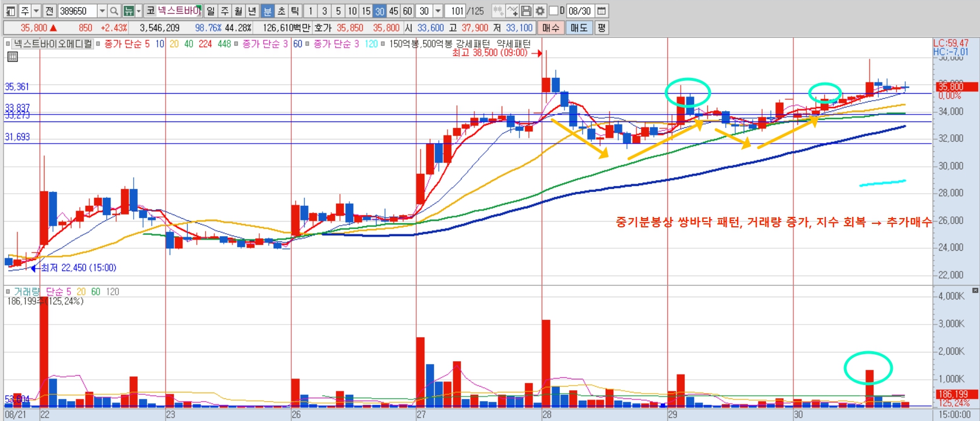
Task: Toggle the 종가 단순 3 60 indicator marker
Action: click(x=236, y=44)
